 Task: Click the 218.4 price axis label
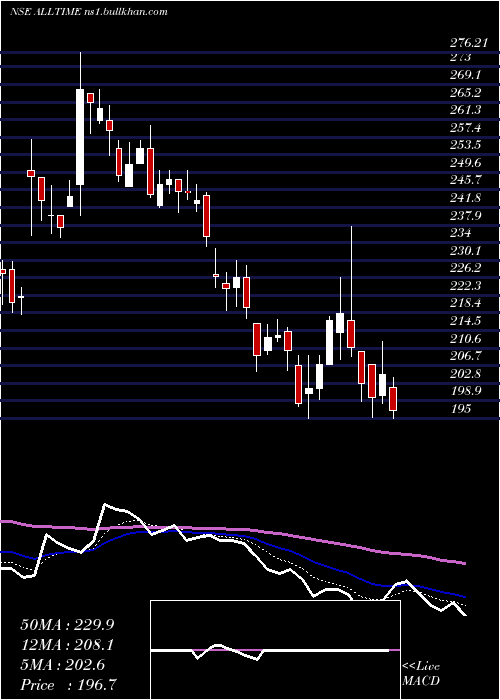465,303
